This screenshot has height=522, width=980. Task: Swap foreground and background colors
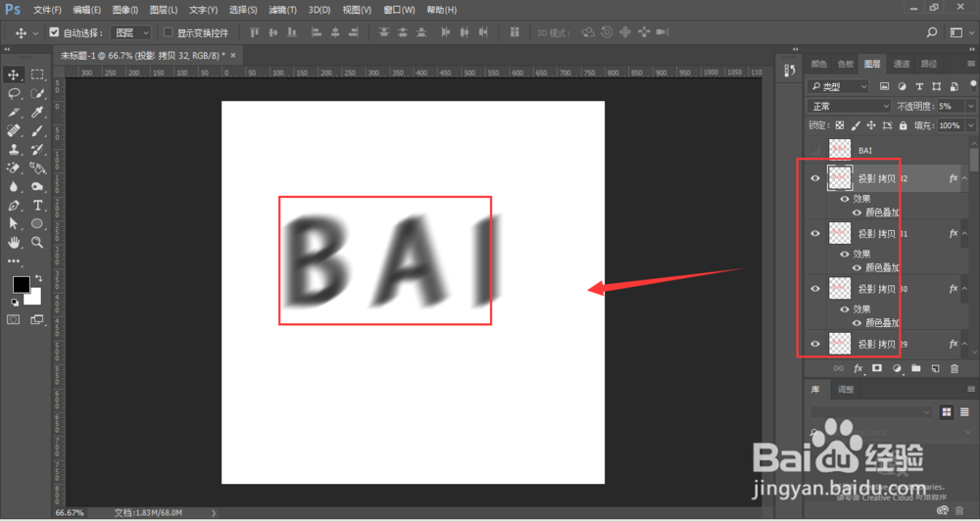[x=39, y=278]
